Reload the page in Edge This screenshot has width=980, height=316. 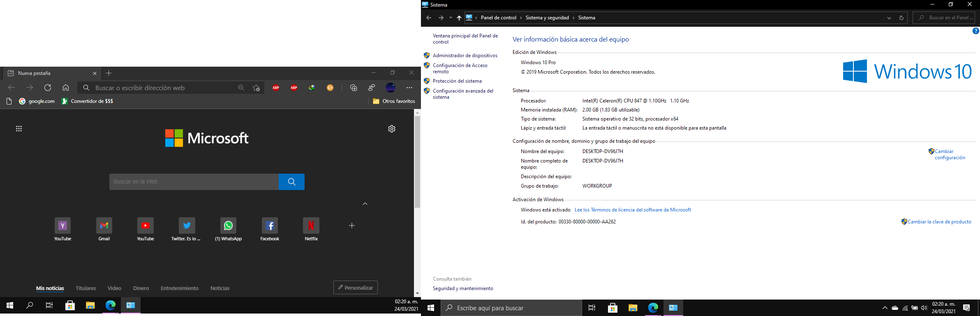(48, 88)
